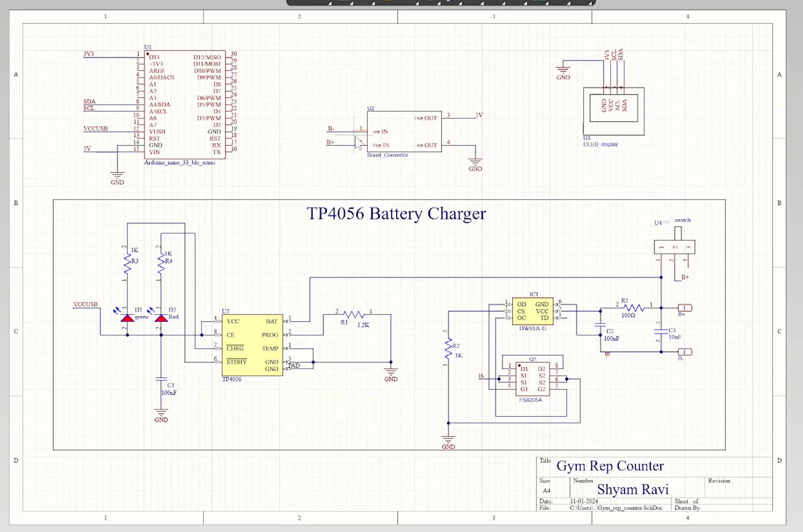Screen dimensions: 803x532
Task: Click the 1.2K value of R1
Action: click(363, 325)
